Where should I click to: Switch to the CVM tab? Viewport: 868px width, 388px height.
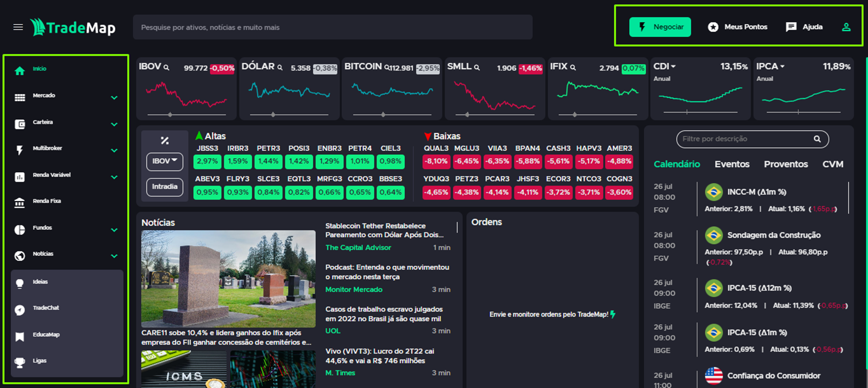tap(833, 164)
